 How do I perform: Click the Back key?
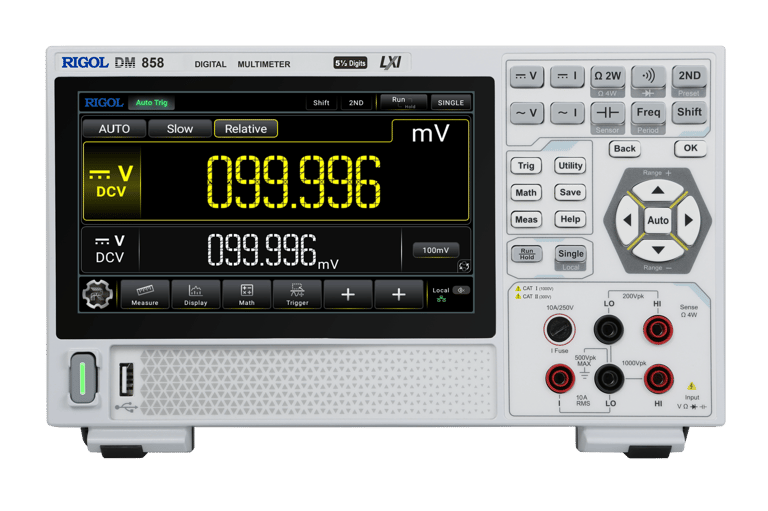pyautogui.click(x=624, y=148)
